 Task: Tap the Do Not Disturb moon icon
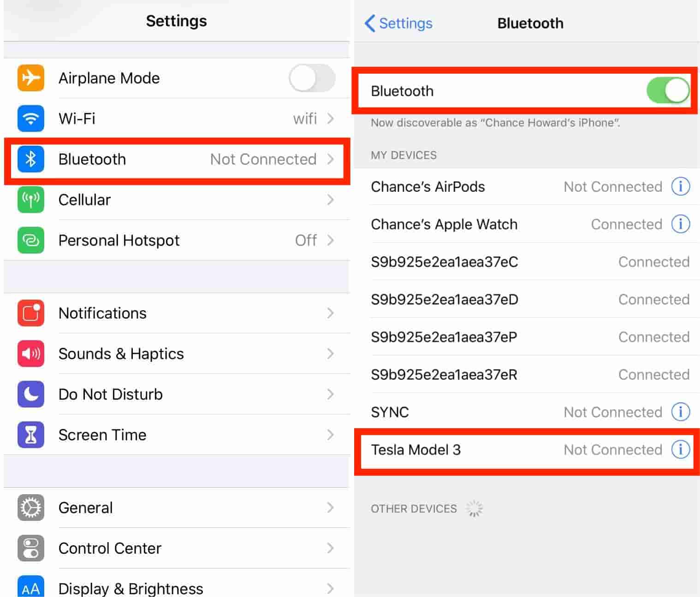coord(31,394)
